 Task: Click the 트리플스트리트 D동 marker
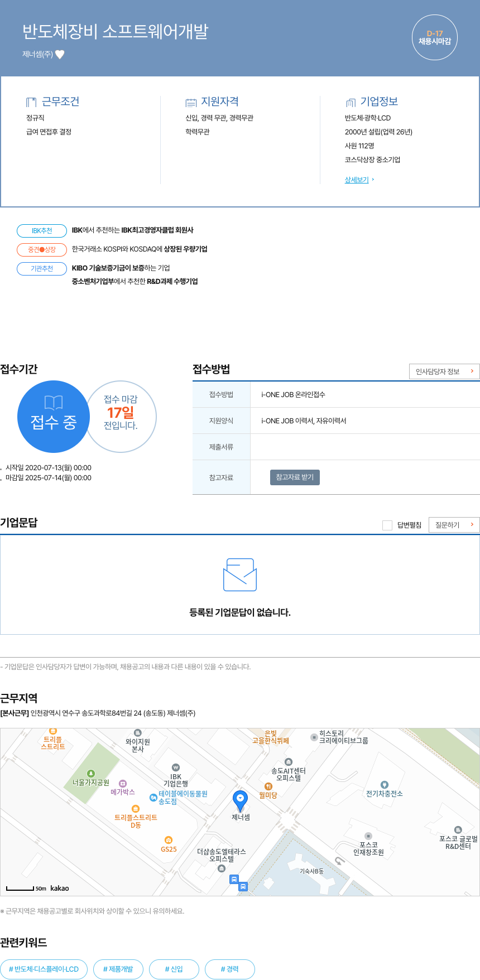(135, 809)
